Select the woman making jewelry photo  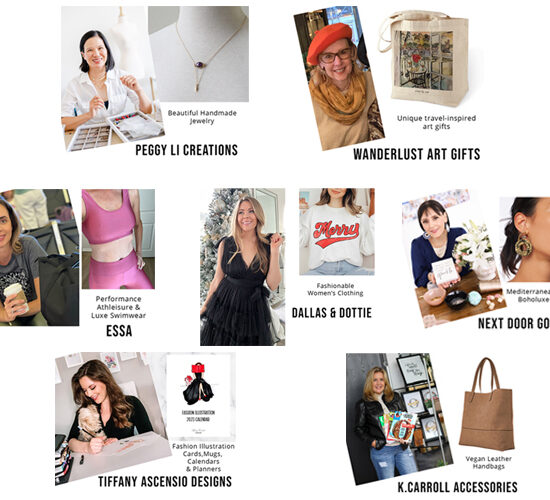pyautogui.click(x=110, y=79)
